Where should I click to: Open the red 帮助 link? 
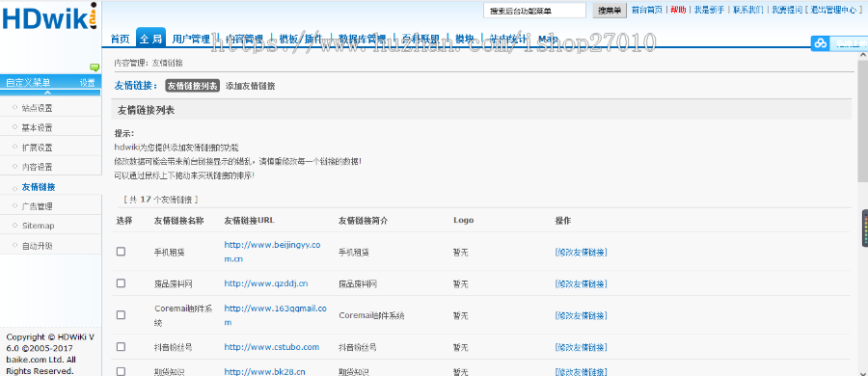(678, 10)
